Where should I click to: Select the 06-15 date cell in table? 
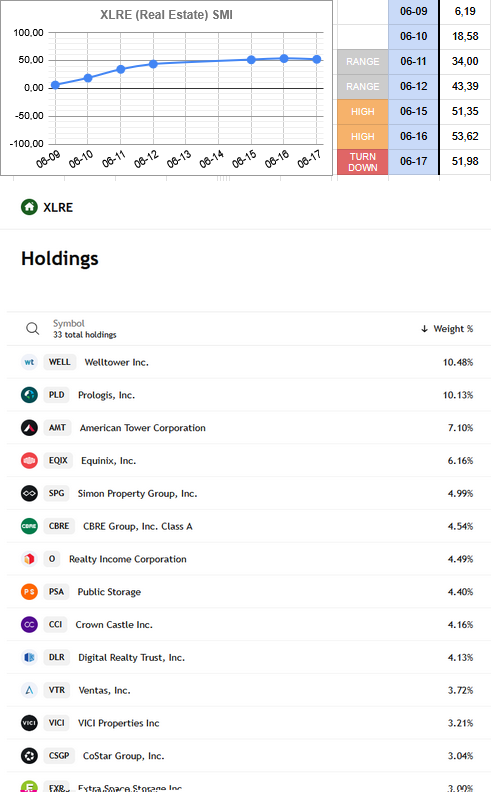point(414,112)
